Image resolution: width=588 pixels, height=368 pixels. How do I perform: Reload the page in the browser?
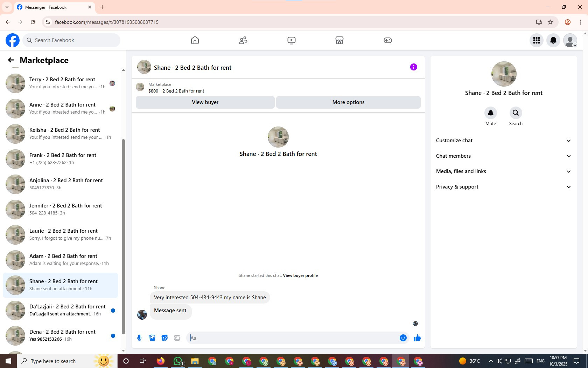pyautogui.click(x=33, y=22)
